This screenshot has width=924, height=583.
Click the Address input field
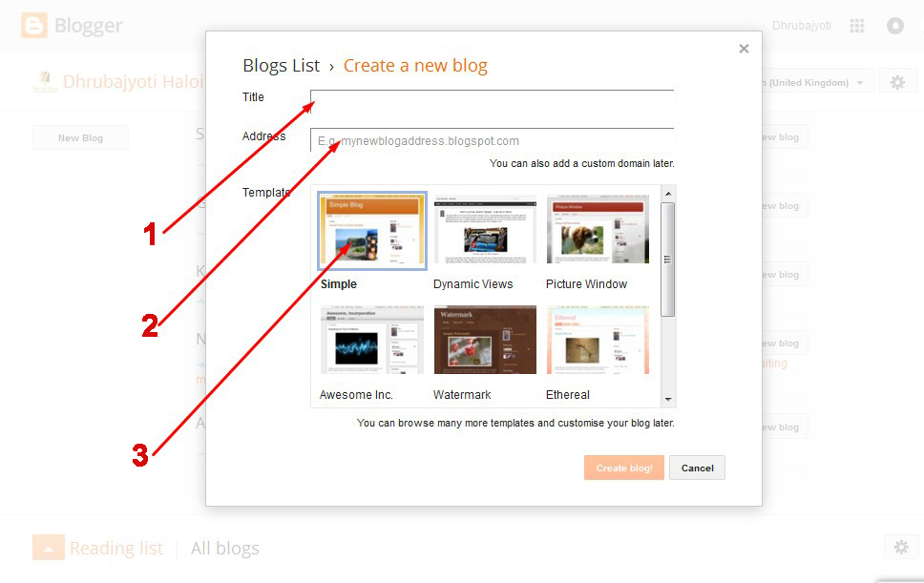492,140
